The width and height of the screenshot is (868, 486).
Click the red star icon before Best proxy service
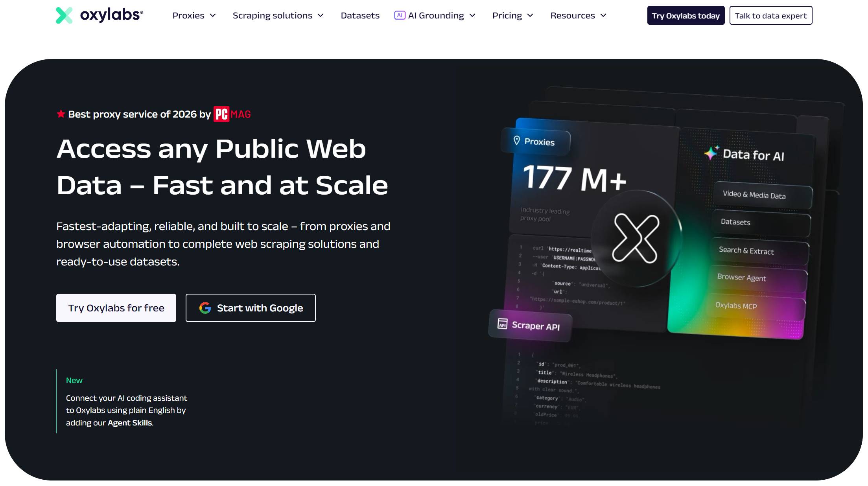61,114
